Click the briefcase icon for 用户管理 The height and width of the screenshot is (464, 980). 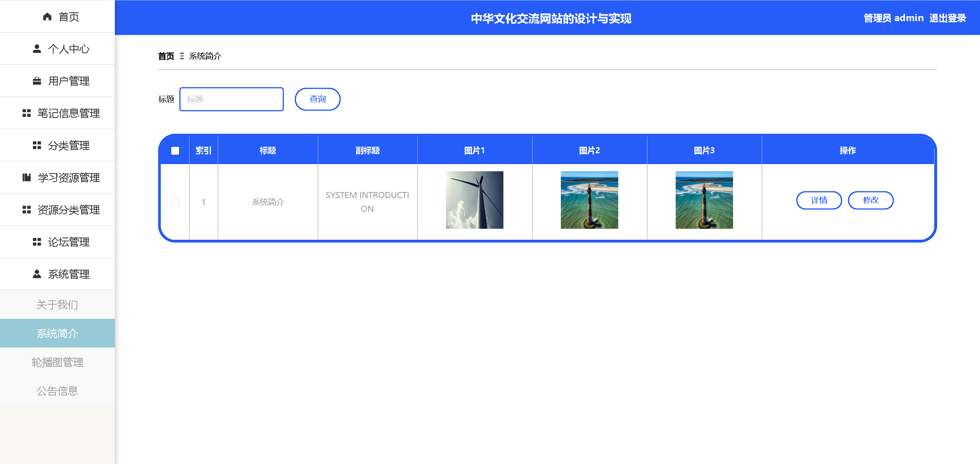click(x=37, y=81)
